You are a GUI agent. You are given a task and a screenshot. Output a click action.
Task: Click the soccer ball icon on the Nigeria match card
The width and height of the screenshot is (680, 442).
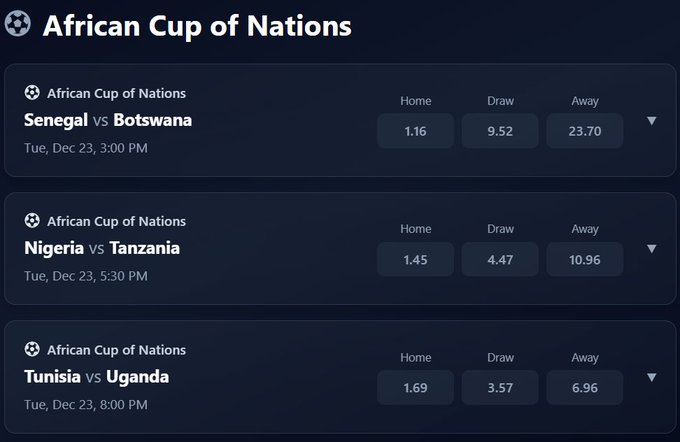(x=32, y=221)
